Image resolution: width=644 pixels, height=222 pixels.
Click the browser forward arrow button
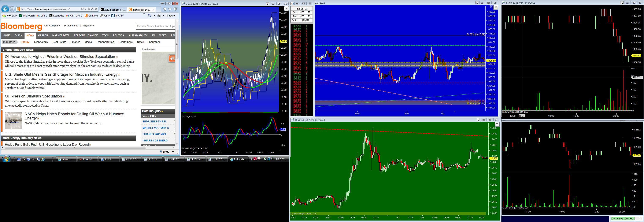click(12, 9)
